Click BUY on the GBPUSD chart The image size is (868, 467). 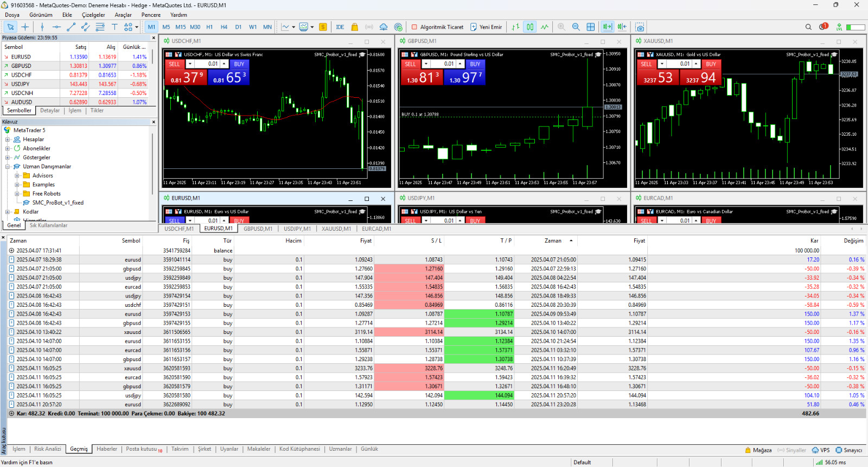[x=475, y=64]
